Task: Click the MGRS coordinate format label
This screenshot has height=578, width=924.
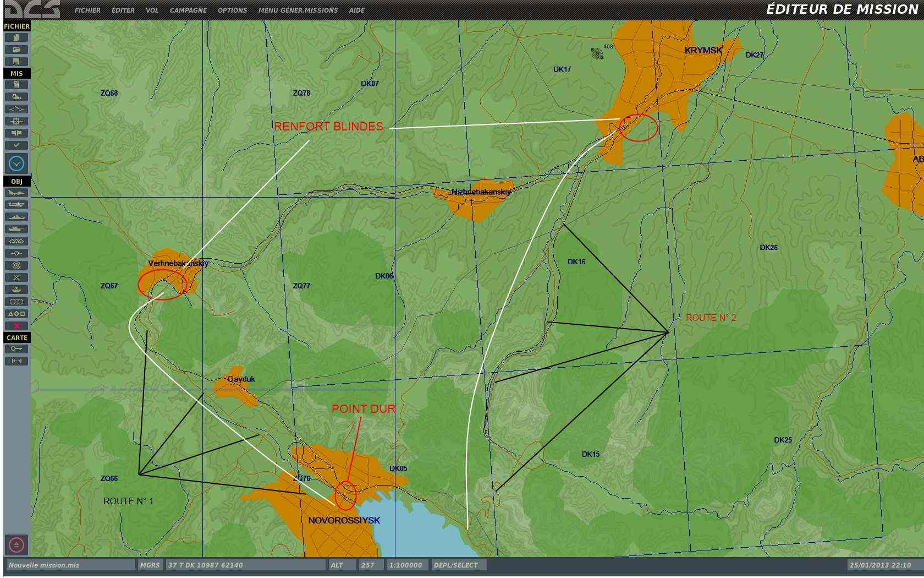Action: click(x=150, y=565)
